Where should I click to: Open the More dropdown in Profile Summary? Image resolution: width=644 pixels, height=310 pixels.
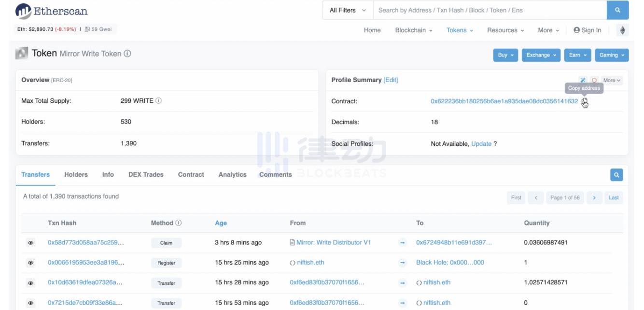click(x=612, y=81)
